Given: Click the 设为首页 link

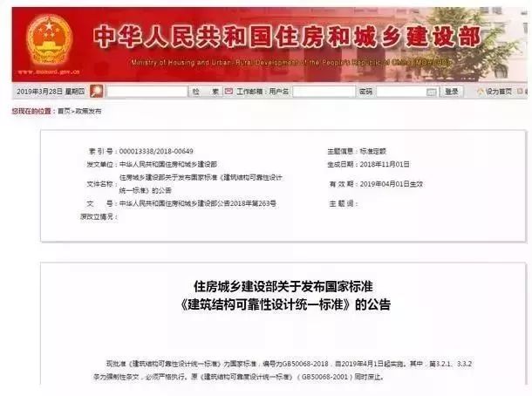Looking at the screenshot, I should pyautogui.click(x=498, y=92).
